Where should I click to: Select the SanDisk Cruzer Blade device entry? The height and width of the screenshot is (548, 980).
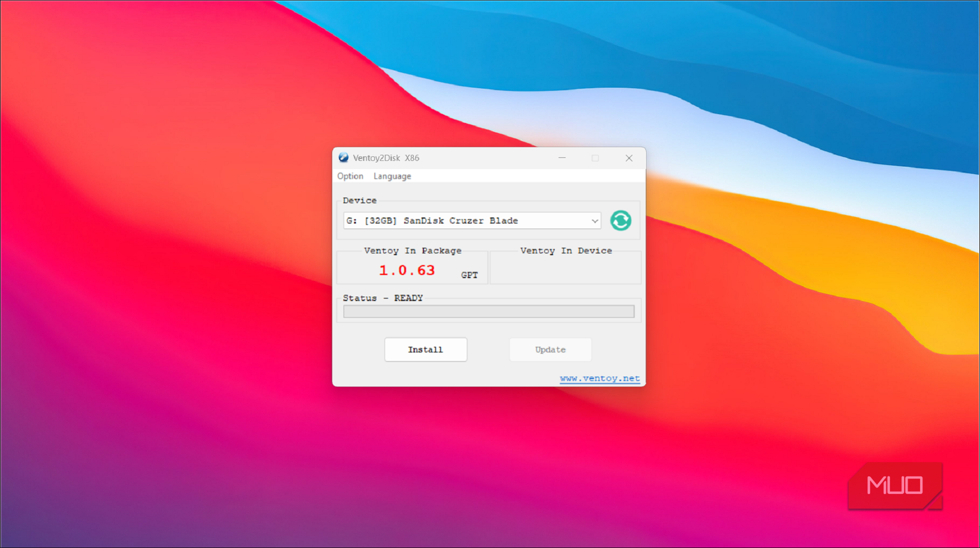pos(432,220)
